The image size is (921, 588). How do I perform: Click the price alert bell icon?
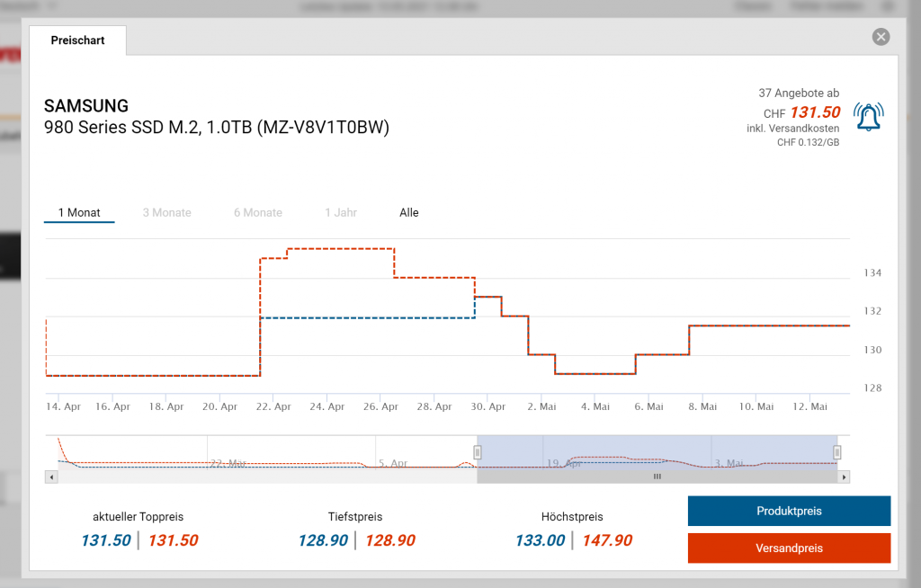click(x=868, y=118)
